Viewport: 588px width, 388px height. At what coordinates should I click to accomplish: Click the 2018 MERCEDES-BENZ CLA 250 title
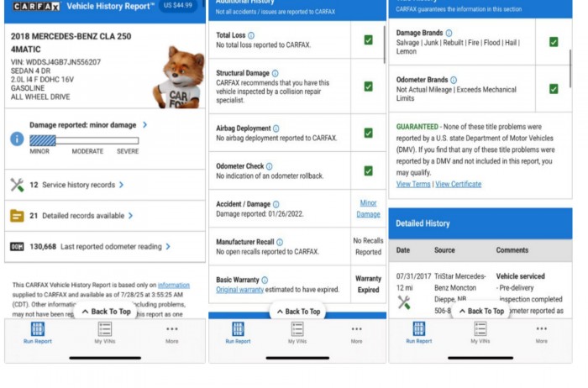(x=71, y=43)
